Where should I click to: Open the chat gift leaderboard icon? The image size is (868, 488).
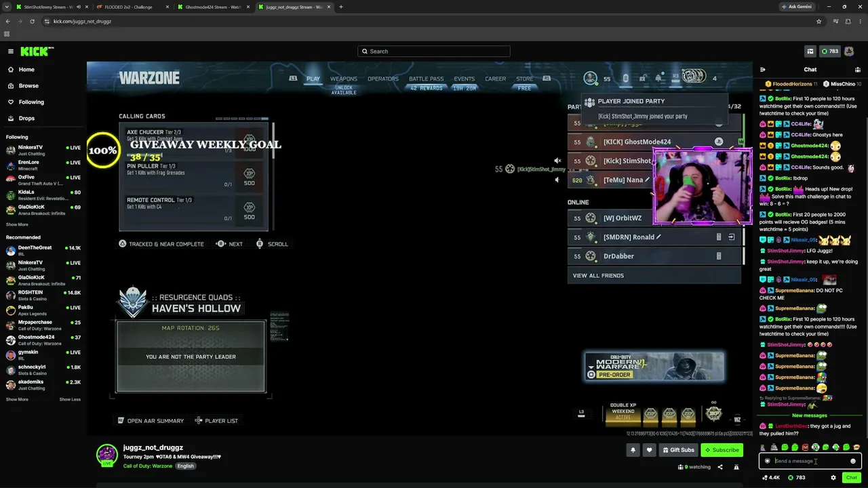pos(857,70)
